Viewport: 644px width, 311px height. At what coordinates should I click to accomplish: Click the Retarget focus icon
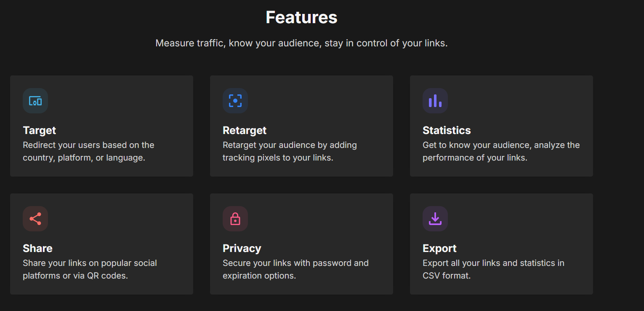tap(235, 101)
